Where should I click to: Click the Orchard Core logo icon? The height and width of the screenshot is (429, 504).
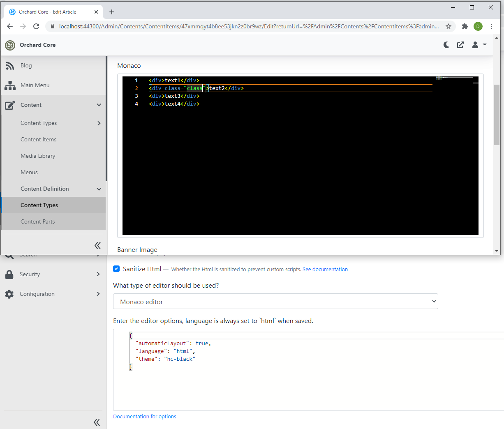click(x=10, y=45)
